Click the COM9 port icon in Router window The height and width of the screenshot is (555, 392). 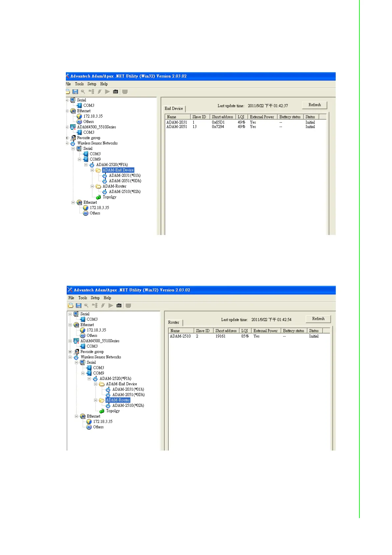[x=89, y=373]
